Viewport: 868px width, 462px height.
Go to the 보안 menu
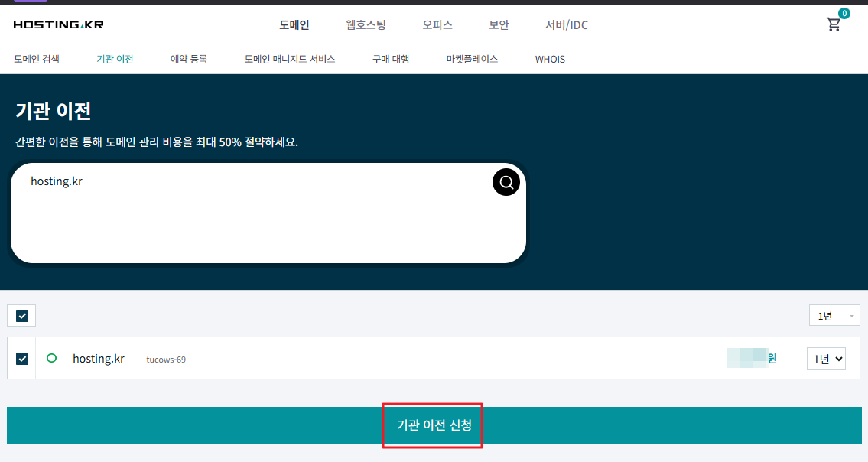pyautogui.click(x=499, y=24)
